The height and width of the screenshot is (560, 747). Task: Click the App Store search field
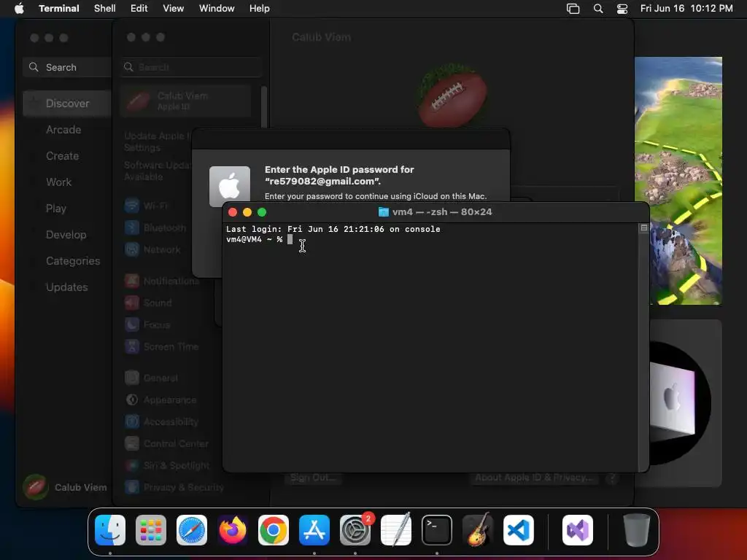tap(67, 67)
